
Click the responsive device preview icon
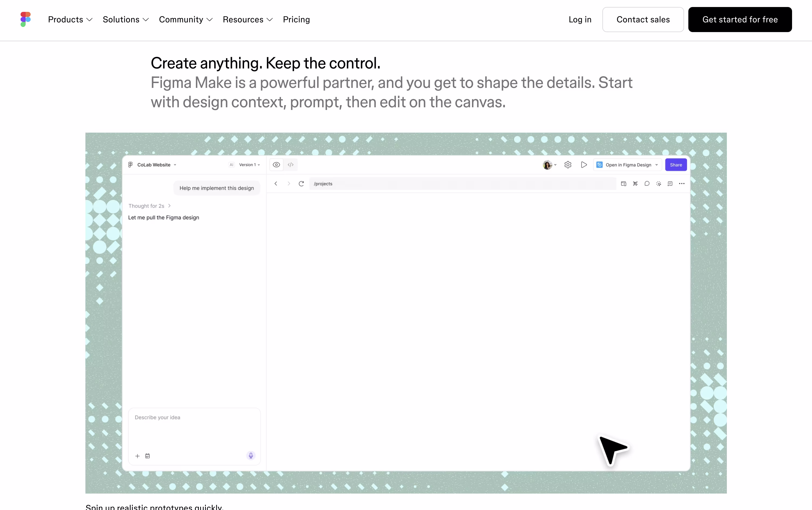(x=624, y=184)
